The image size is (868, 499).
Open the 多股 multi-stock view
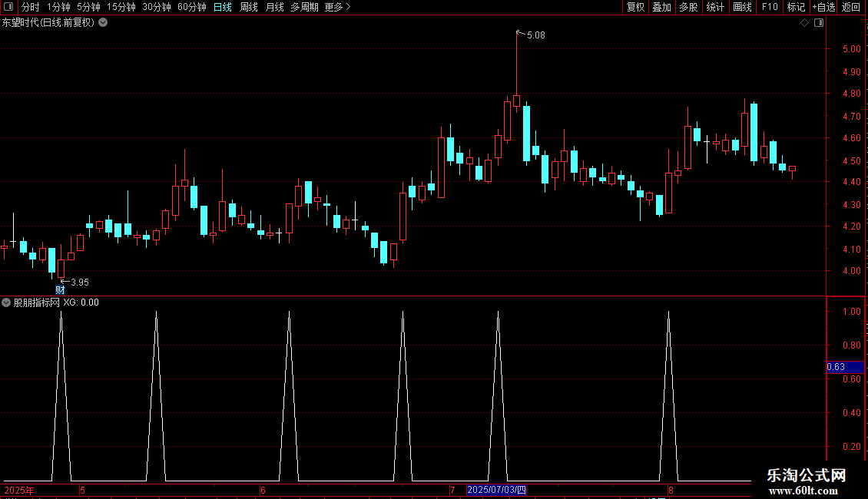(688, 7)
